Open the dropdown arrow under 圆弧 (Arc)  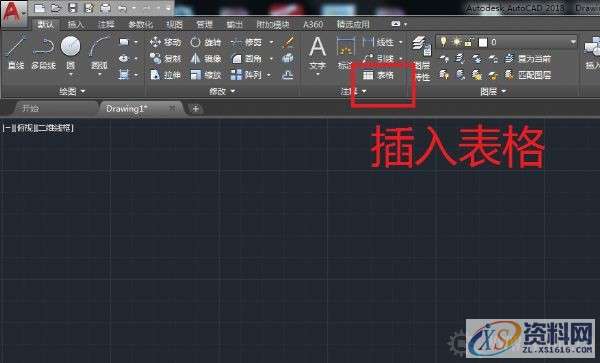click(99, 73)
